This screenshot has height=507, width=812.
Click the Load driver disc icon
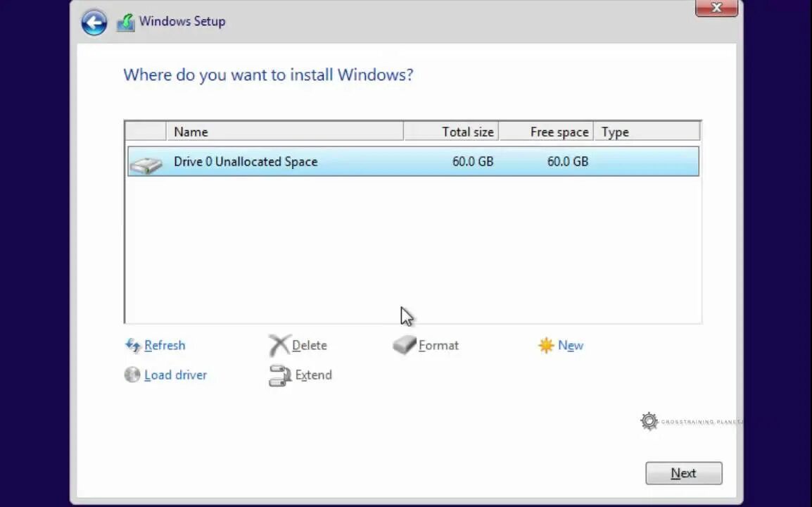click(x=132, y=375)
